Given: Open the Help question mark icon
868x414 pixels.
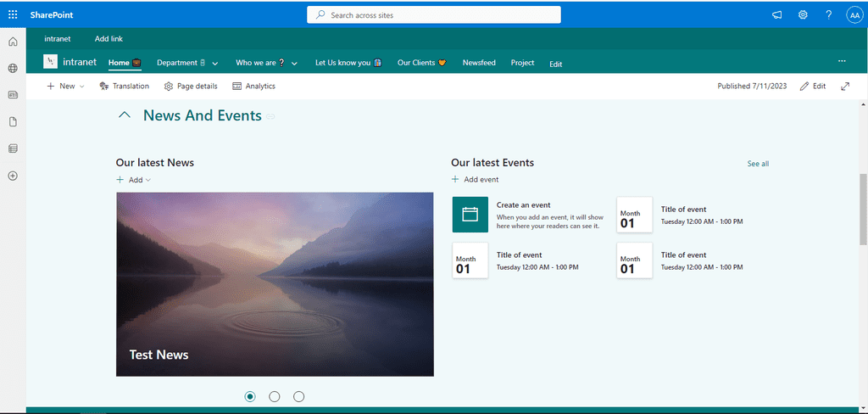Looking at the screenshot, I should coord(829,15).
